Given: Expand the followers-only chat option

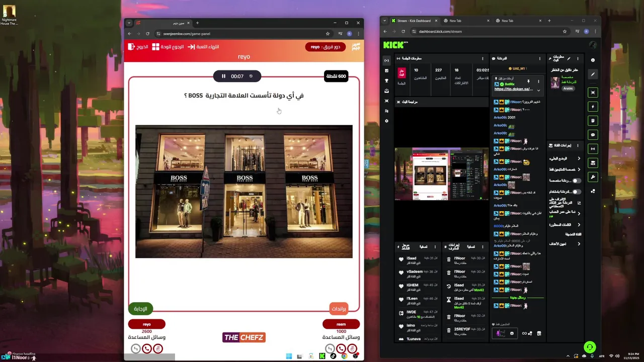Looking at the screenshot, I should point(579,169).
